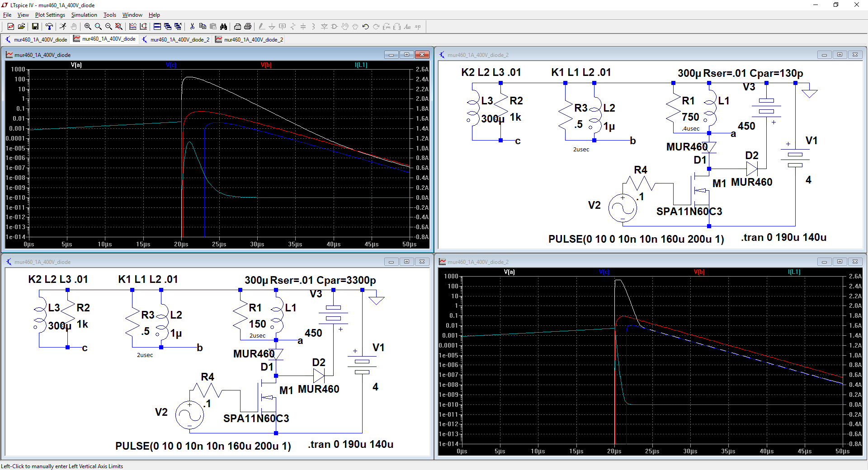
Task: Minimize the bottom-left mur460_1A_400V_diode schematic window
Action: (391, 262)
